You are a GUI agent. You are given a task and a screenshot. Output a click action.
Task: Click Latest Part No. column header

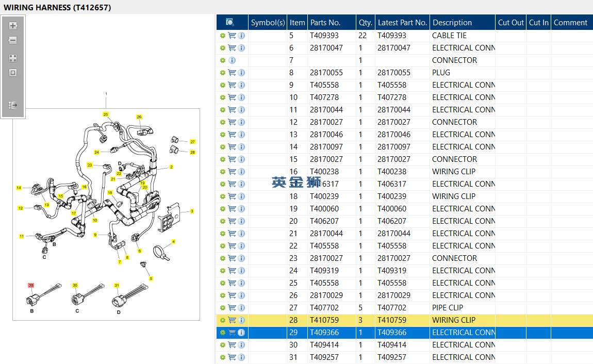point(402,22)
